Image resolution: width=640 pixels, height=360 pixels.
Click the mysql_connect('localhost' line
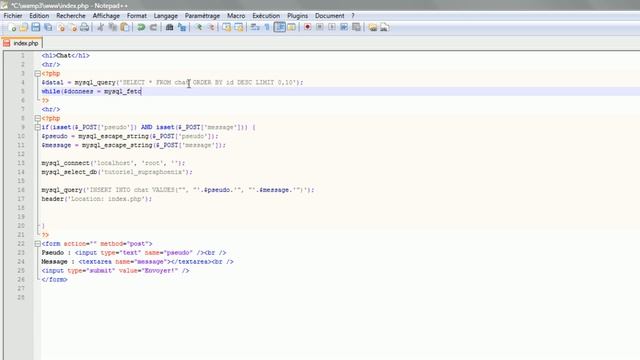point(113,163)
